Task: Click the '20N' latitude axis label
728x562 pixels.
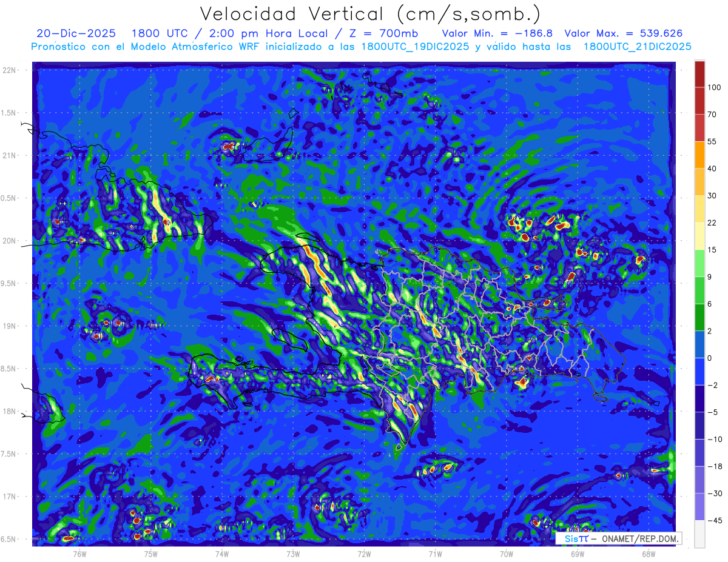Action: [9, 241]
